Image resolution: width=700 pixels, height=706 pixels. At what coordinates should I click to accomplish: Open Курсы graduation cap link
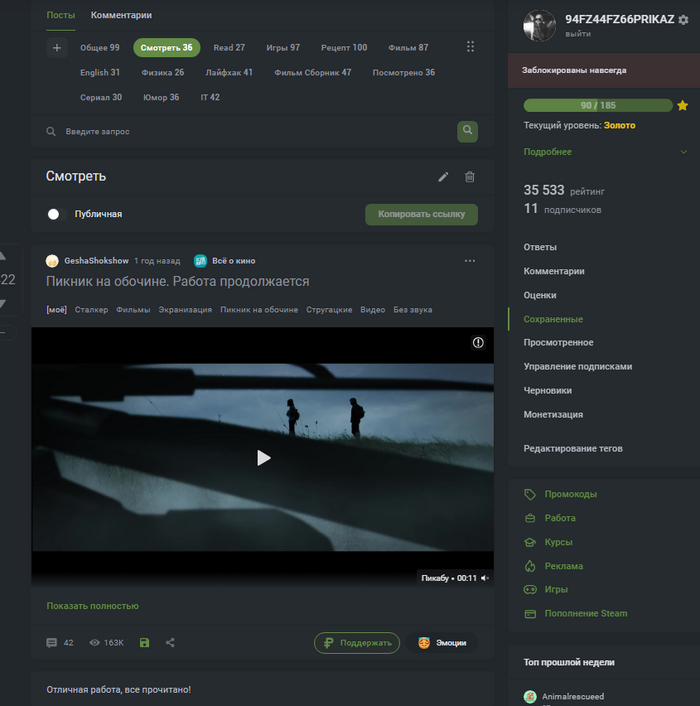point(530,542)
